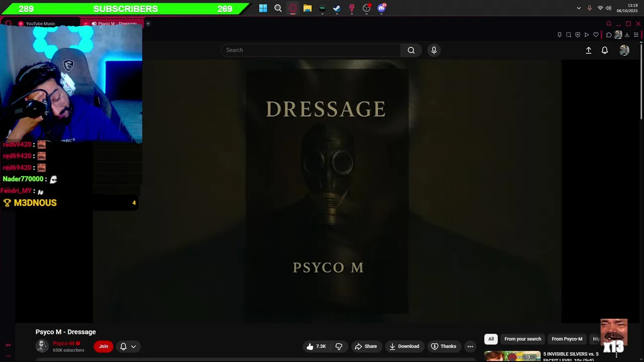Take a browser snapshot
The image size is (644, 362).
click(x=569, y=35)
